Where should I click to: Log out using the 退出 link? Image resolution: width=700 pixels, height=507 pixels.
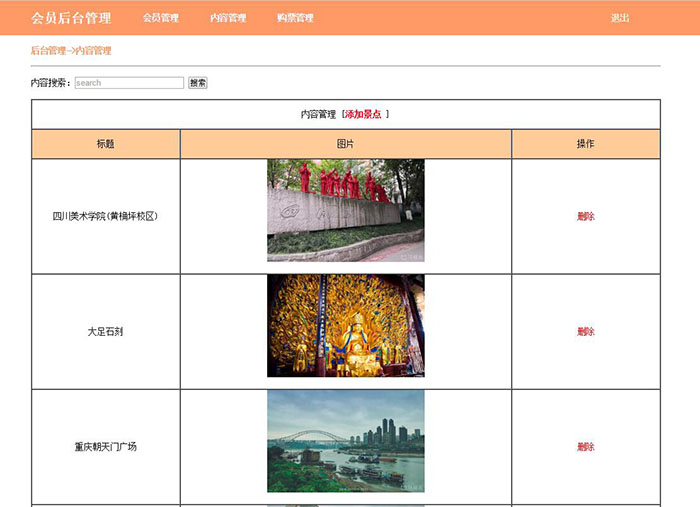(x=620, y=18)
